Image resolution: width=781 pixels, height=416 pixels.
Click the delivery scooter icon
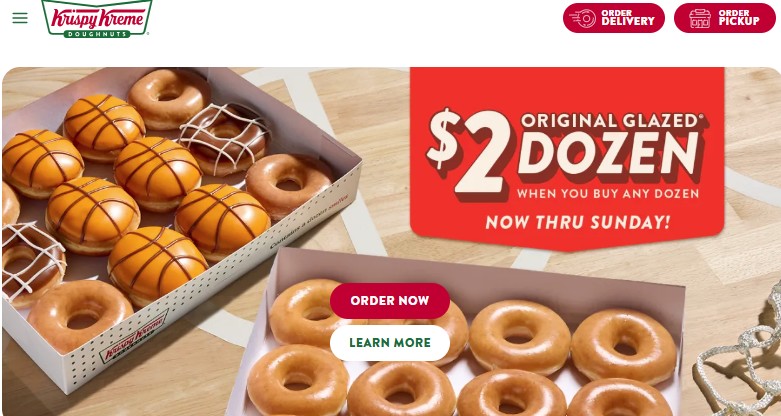(x=582, y=18)
